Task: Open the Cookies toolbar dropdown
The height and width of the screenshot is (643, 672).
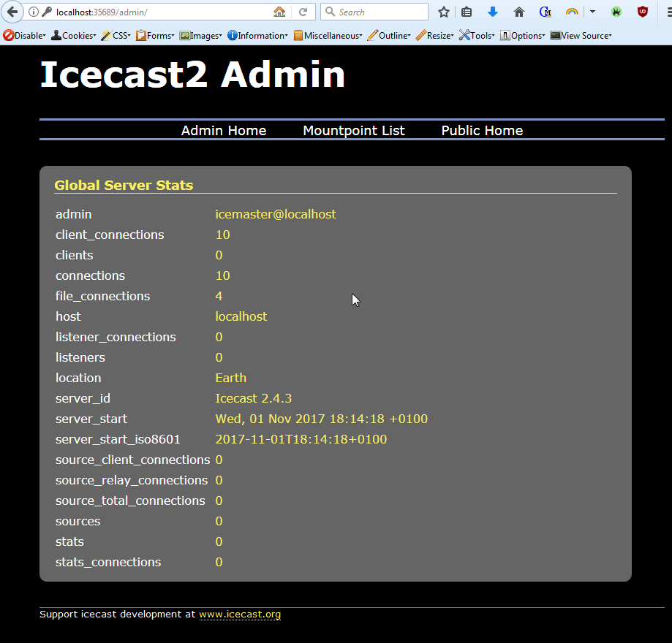Action: 73,36
